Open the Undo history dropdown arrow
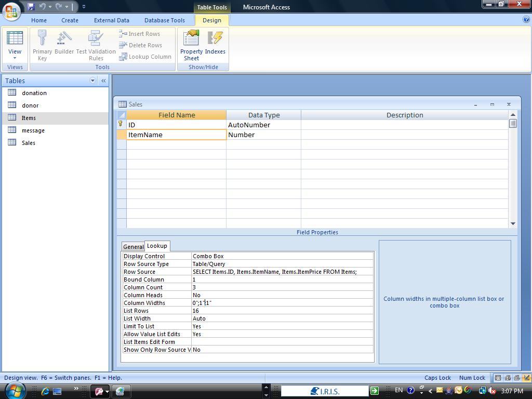 point(50,6)
